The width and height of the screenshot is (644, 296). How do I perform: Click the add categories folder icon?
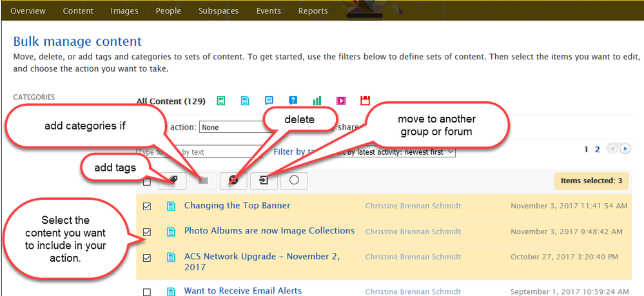pyautogui.click(x=203, y=181)
